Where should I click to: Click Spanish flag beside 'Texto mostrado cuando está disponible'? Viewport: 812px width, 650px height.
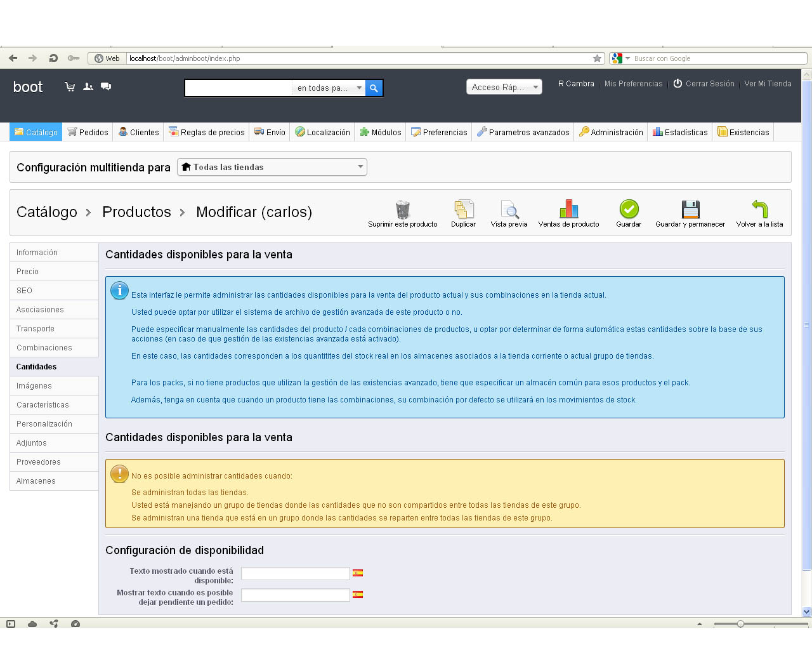point(358,573)
